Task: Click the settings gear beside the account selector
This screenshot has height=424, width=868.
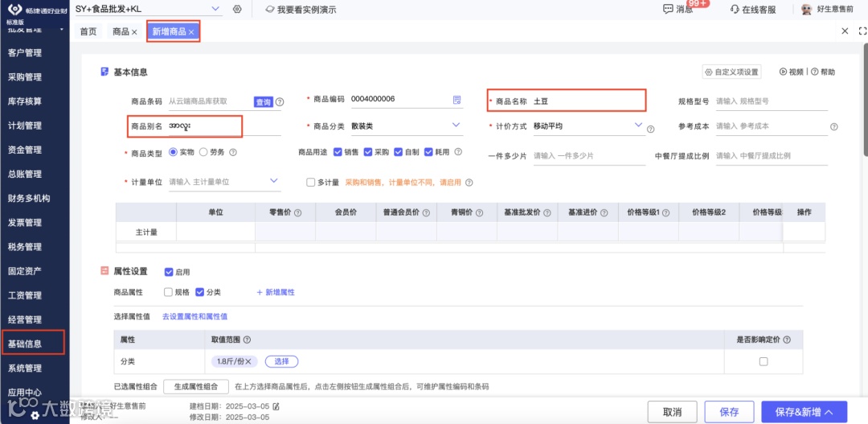Action: pyautogui.click(x=237, y=10)
